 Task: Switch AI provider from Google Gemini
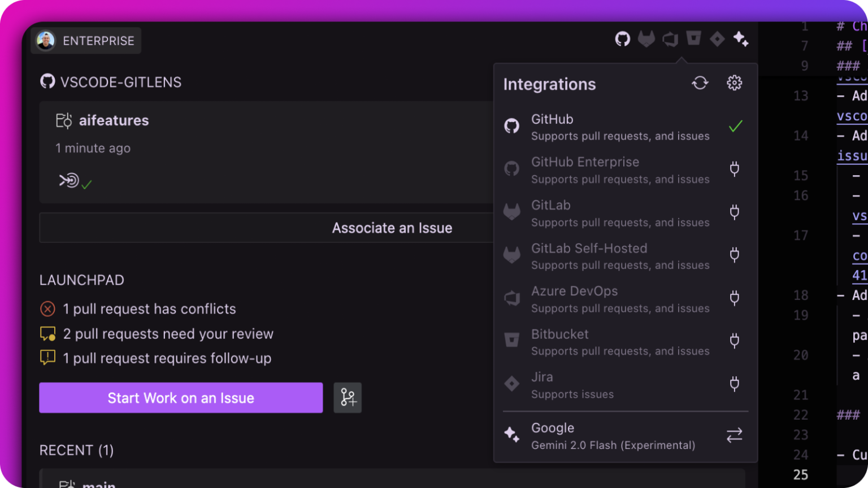point(734,435)
